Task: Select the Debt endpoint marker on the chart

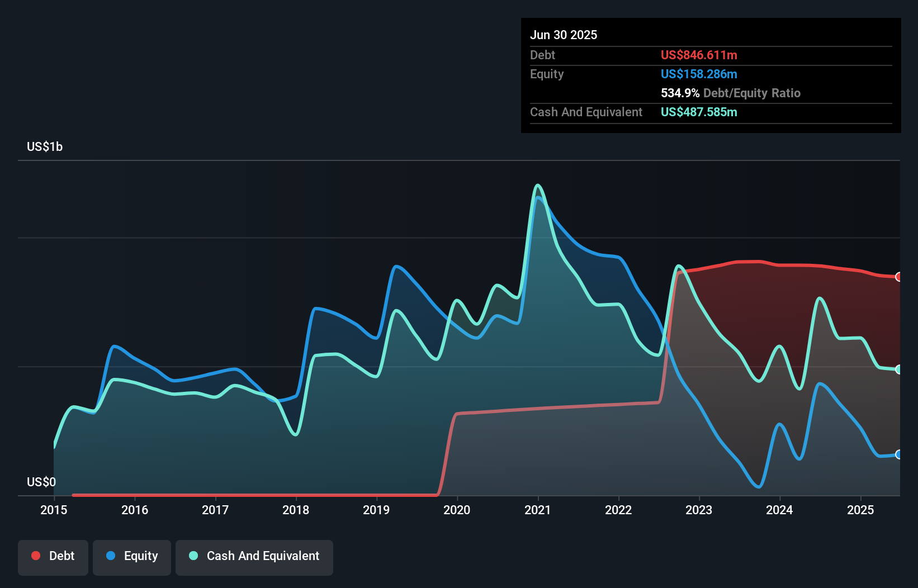Action: click(x=898, y=276)
